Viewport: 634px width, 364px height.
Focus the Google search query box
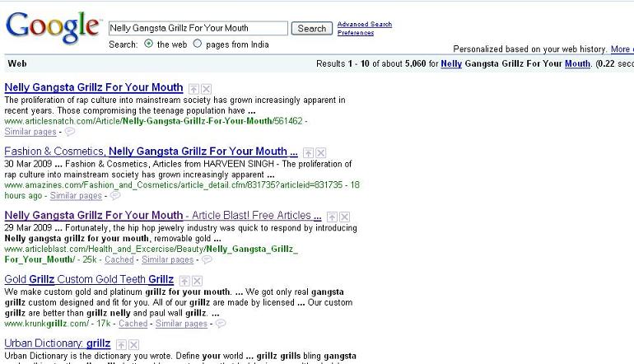198,28
